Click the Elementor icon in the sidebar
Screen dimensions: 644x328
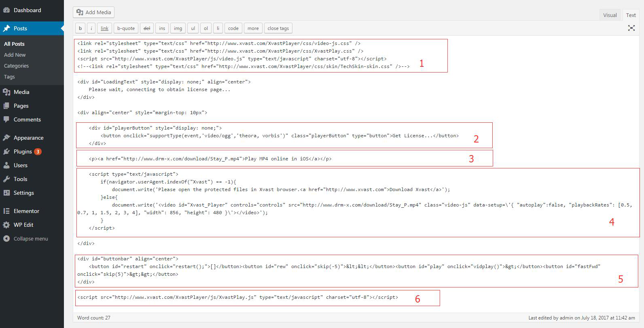[x=6, y=211]
